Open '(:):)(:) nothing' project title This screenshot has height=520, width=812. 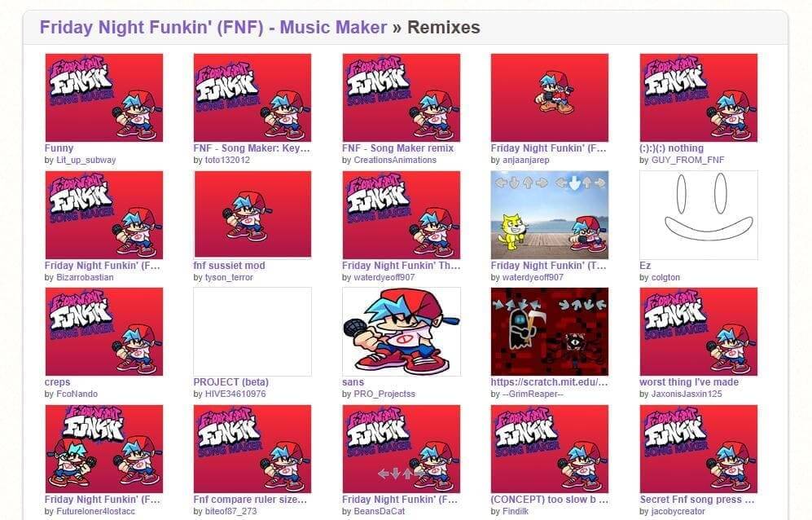(x=672, y=148)
